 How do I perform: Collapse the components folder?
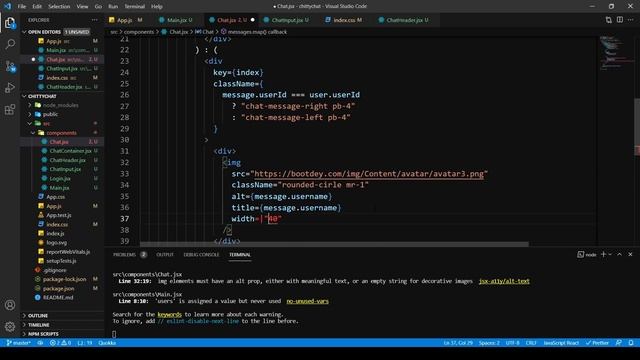tap(61, 133)
